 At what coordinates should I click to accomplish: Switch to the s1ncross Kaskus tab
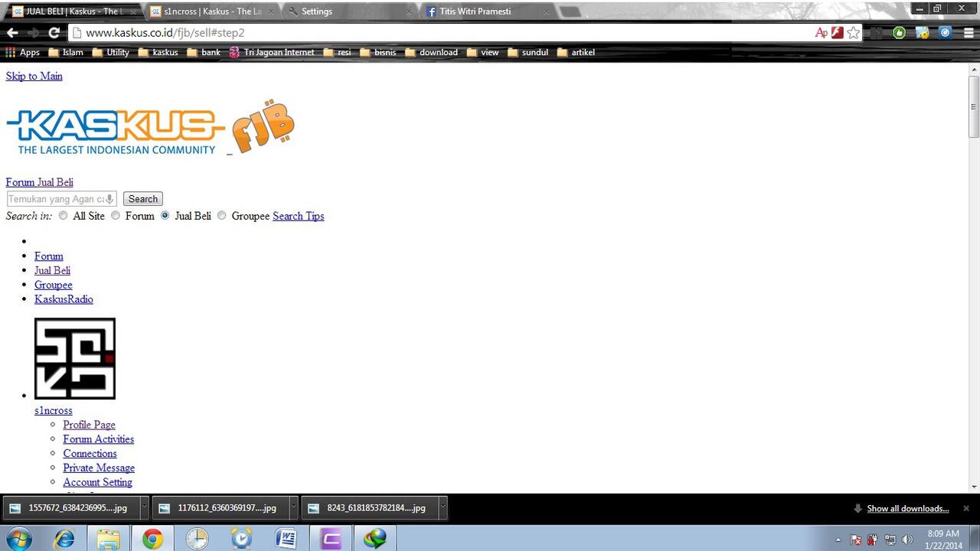211,11
